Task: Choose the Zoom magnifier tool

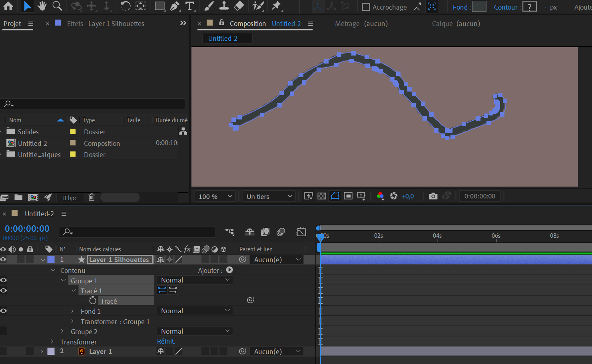Action: (57, 6)
